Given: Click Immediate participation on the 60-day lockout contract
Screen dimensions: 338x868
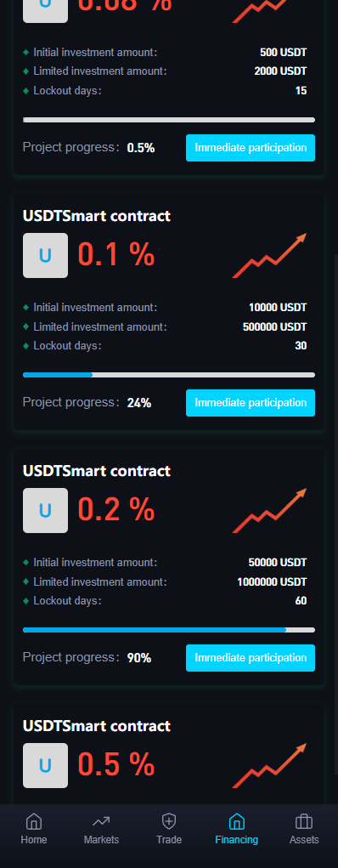Looking at the screenshot, I should point(251,658).
